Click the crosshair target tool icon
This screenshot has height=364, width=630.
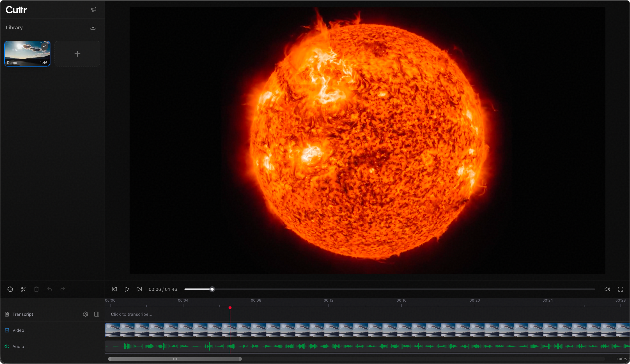pos(10,289)
